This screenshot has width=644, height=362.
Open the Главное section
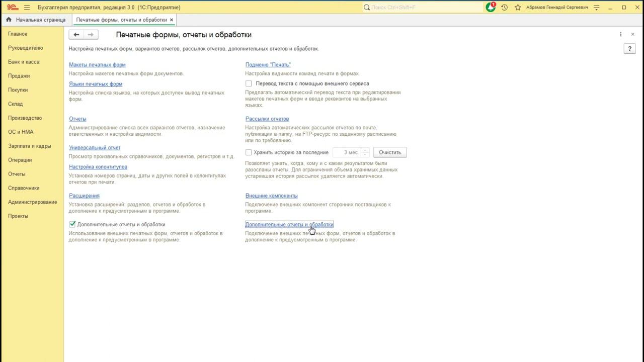(x=18, y=34)
